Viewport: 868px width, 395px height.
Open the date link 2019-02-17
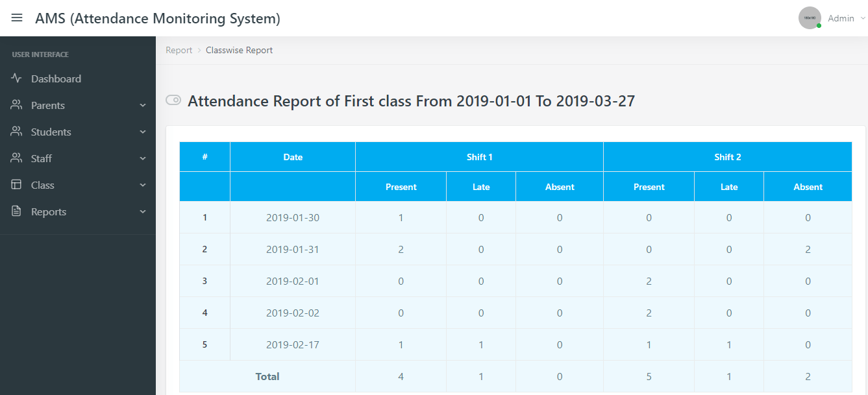coord(292,344)
